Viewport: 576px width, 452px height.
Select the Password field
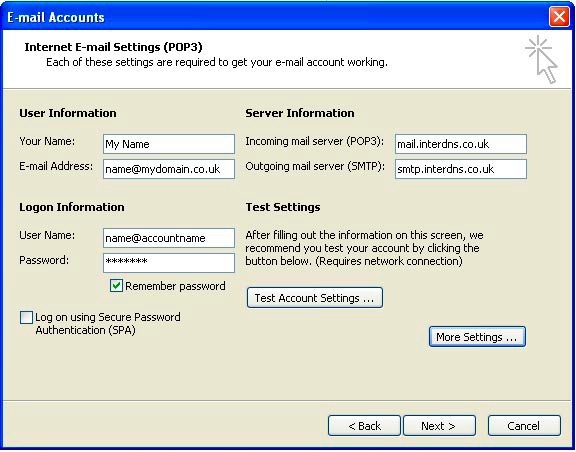point(169,263)
